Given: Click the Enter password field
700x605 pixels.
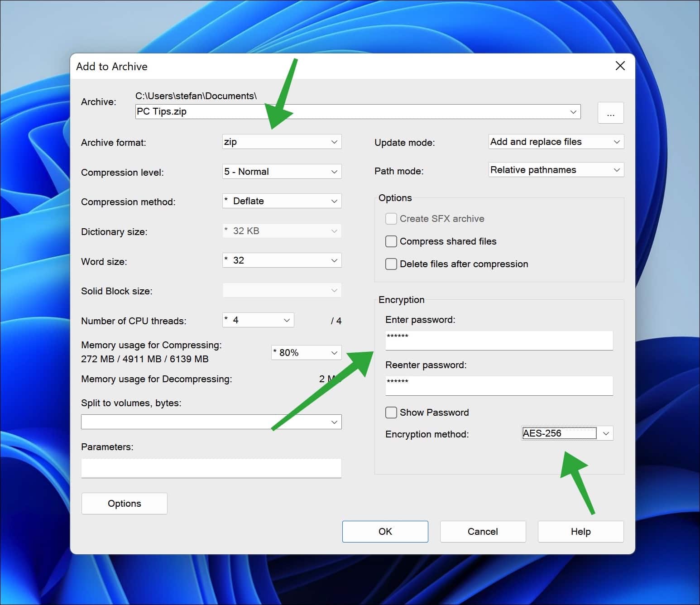Looking at the screenshot, I should 498,340.
